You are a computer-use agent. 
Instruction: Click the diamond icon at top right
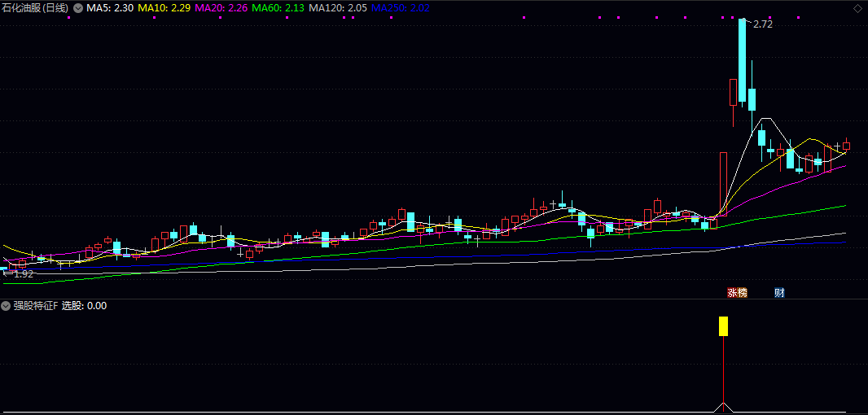pyautogui.click(x=858, y=7)
